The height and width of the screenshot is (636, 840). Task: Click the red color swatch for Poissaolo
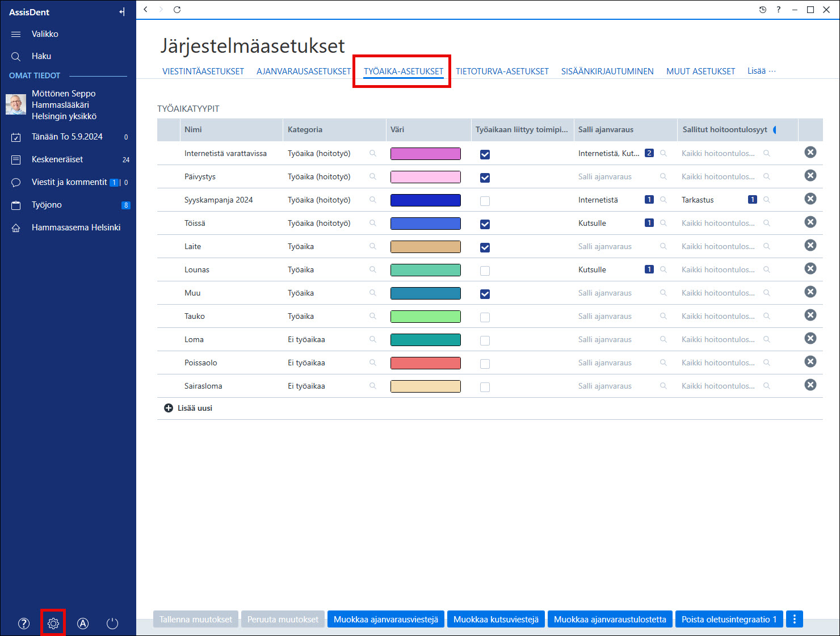click(x=426, y=363)
